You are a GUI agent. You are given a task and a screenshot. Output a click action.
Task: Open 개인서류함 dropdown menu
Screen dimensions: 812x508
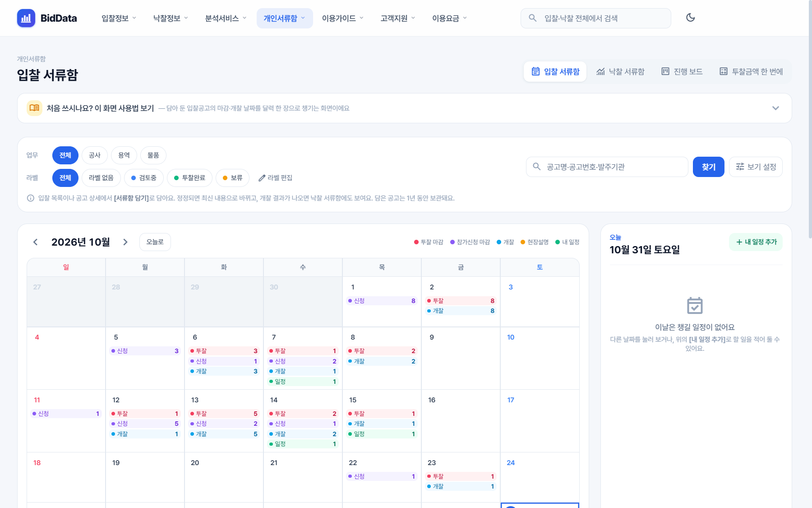[285, 18]
